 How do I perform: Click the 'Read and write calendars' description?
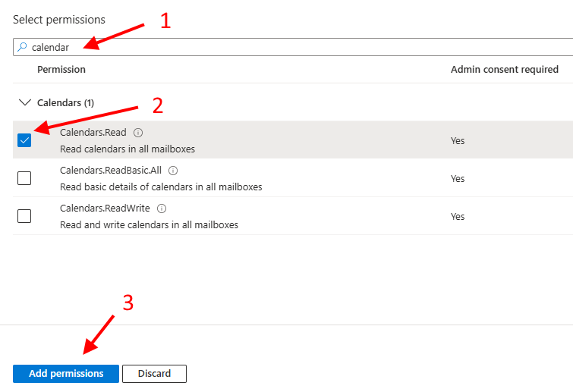coord(149,224)
